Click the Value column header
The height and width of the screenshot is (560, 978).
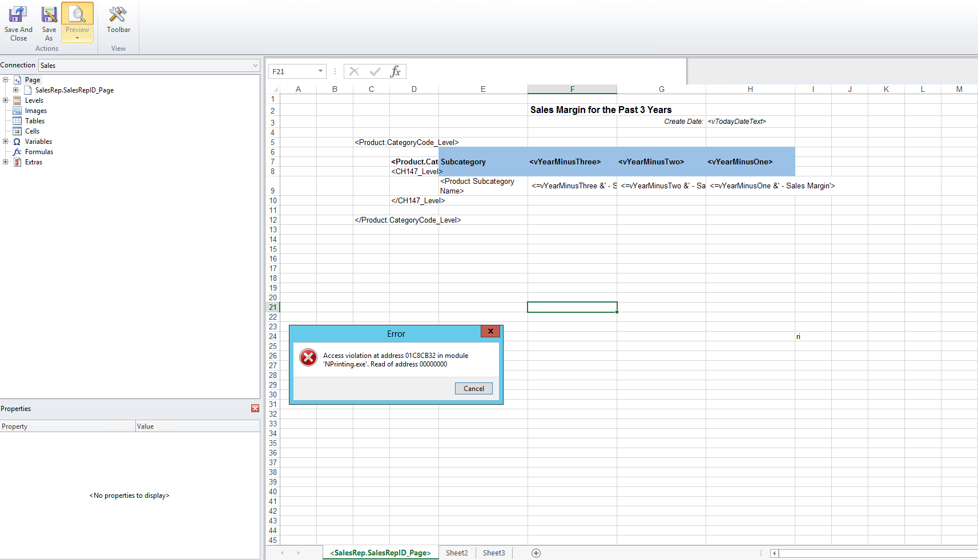click(x=198, y=426)
